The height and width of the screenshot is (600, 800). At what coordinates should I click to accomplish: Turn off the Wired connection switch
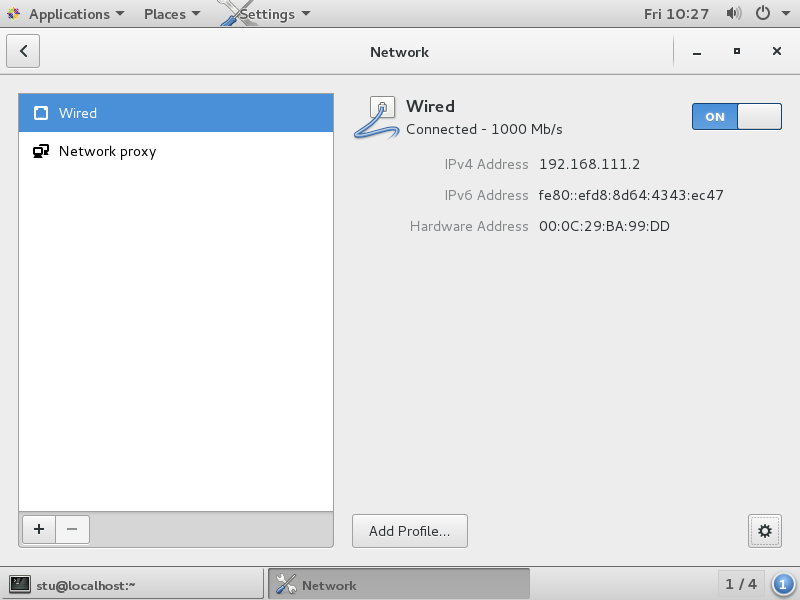coord(736,116)
